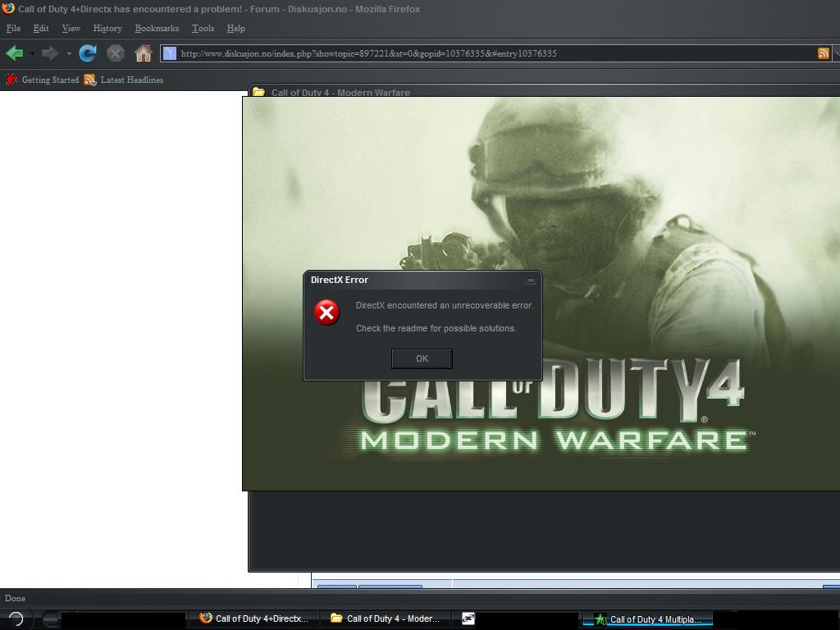Click the Start orb on the taskbar

[16, 619]
